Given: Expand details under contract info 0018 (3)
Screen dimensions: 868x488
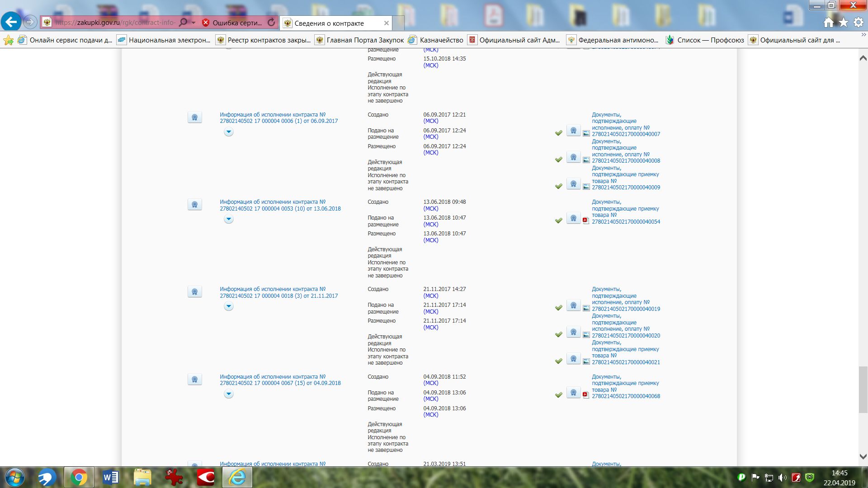Looking at the screenshot, I should (229, 306).
